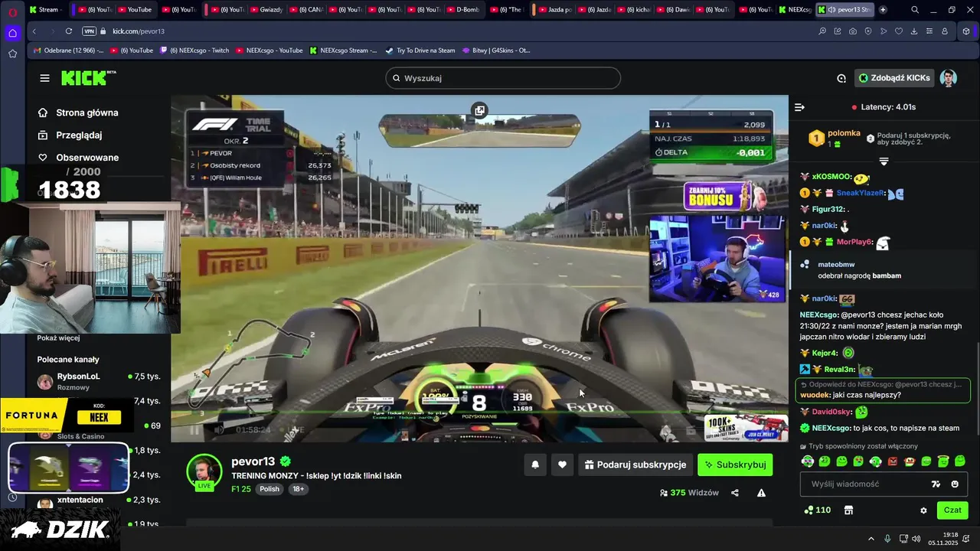The image size is (980, 551).
Task: Open the channel points shop icon
Action: pyautogui.click(x=848, y=510)
